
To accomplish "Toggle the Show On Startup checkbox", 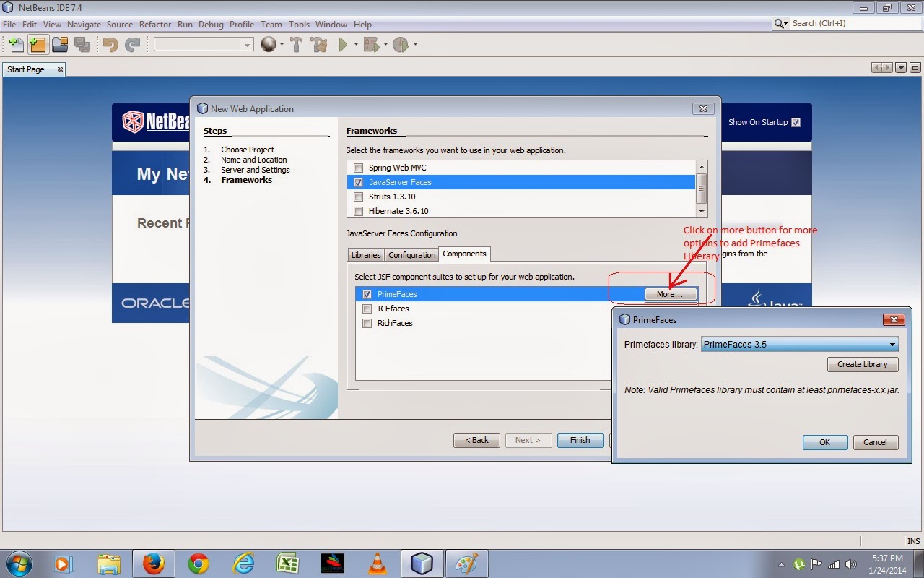I will (x=796, y=122).
